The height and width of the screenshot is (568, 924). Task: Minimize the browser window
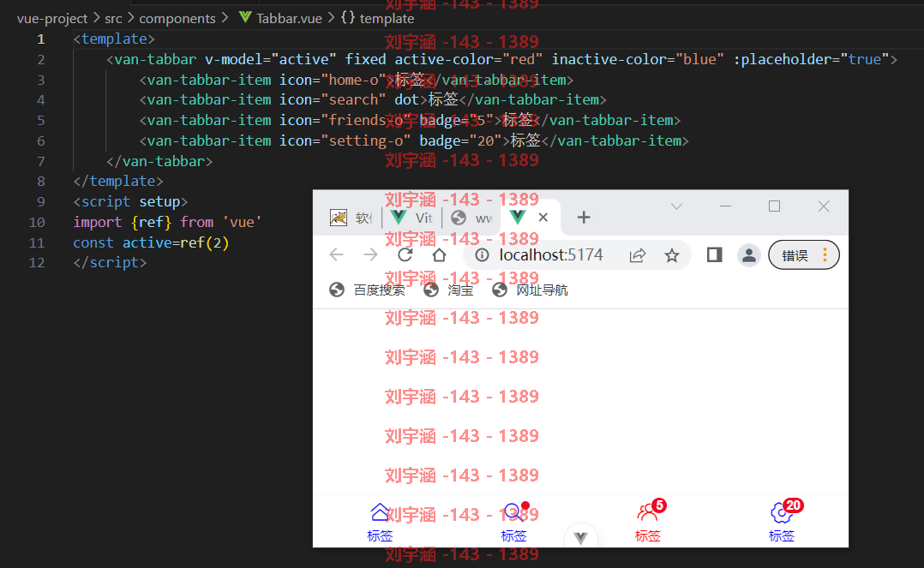[x=725, y=206]
